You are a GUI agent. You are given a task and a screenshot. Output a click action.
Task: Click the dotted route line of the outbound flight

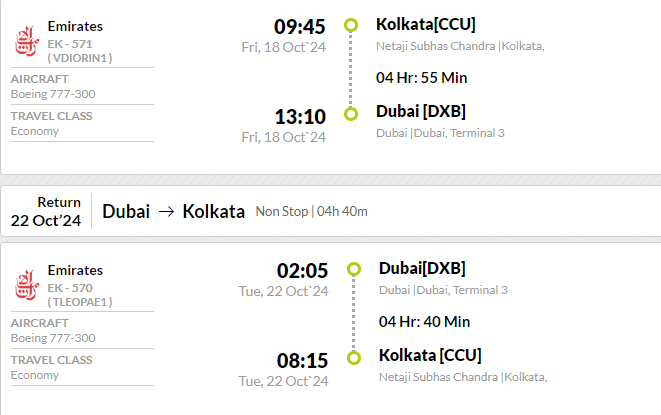pos(351,70)
